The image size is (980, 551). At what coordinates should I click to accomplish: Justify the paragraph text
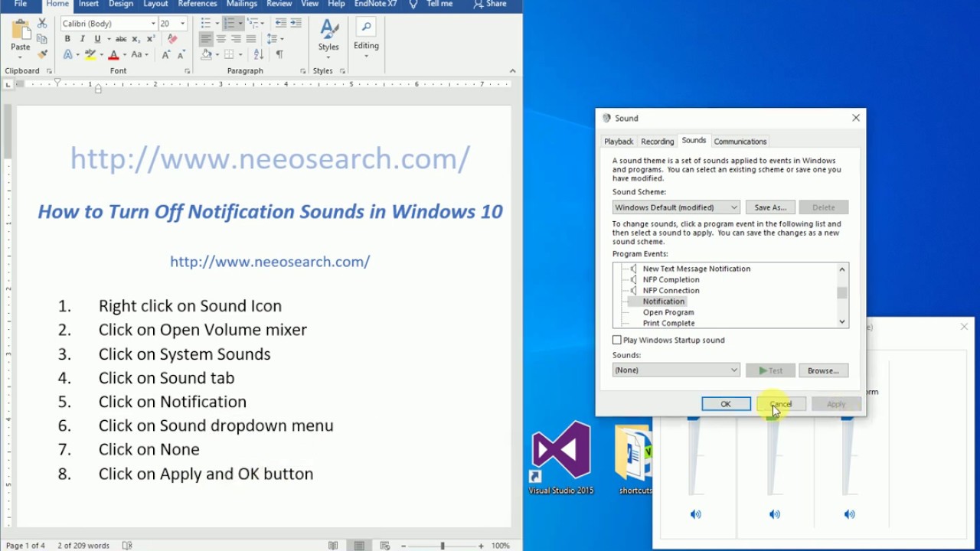click(250, 39)
